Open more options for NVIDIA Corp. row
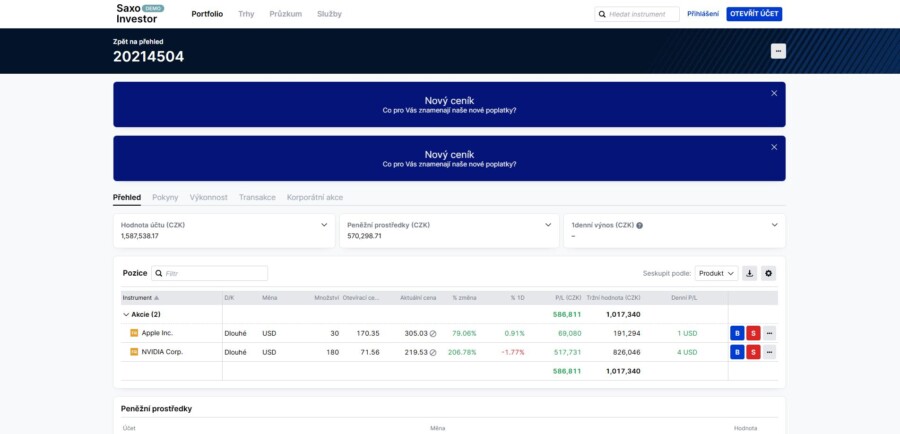The height and width of the screenshot is (434, 900). (x=769, y=352)
